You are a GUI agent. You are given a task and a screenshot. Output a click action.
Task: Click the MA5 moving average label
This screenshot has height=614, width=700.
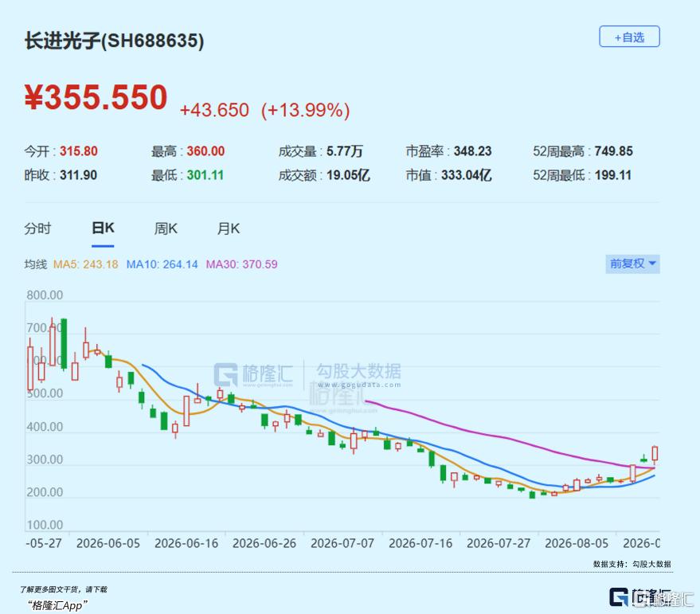(x=85, y=264)
